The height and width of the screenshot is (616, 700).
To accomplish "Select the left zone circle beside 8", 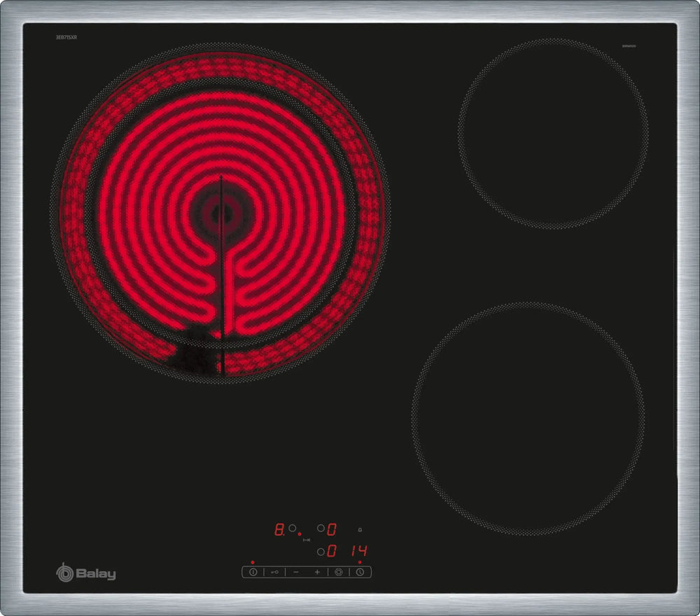I will point(293,530).
